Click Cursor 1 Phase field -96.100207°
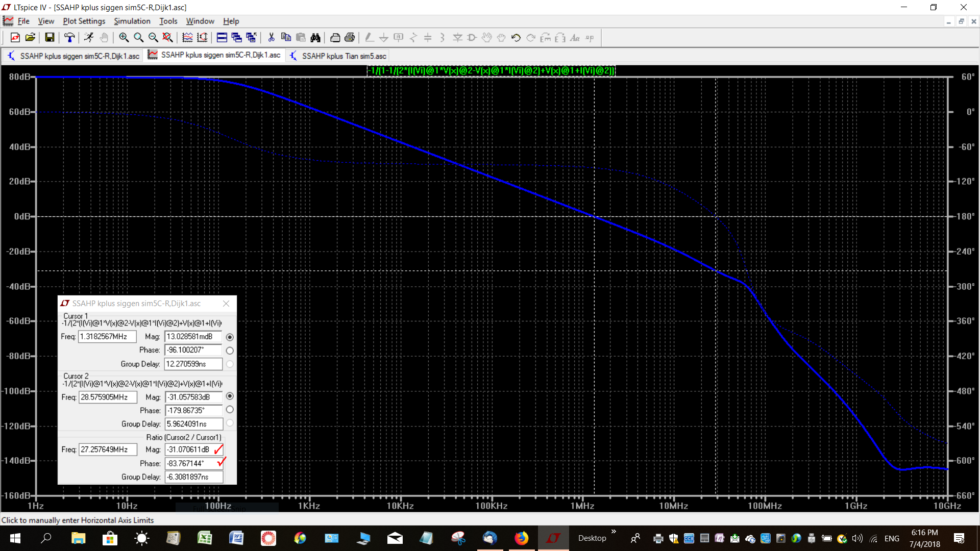Screen dimensions: 980x551 [x=193, y=350]
